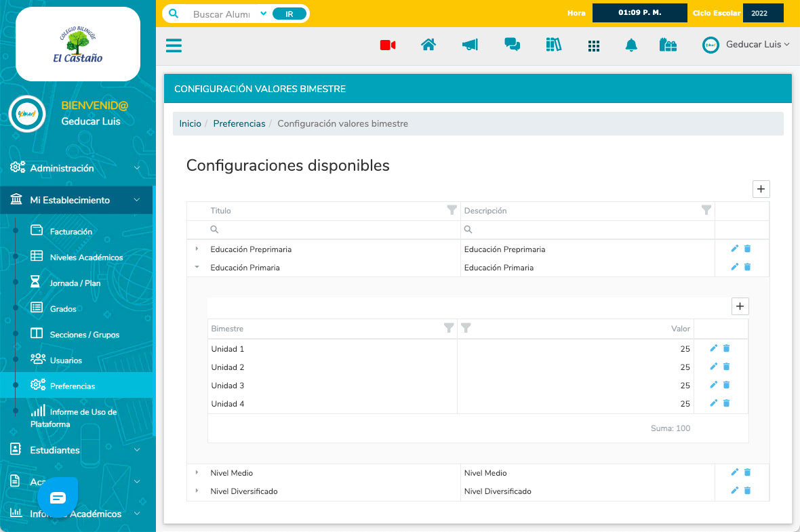Expand the Administración sidebar menu
Screen dimensions: 800x532
pos(77,168)
